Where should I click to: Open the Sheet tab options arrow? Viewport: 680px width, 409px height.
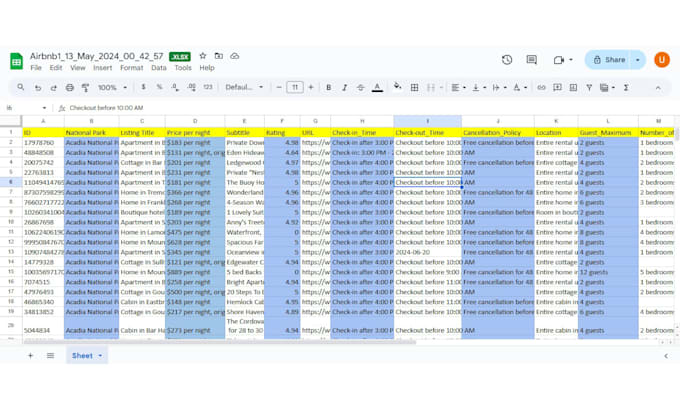[100, 356]
